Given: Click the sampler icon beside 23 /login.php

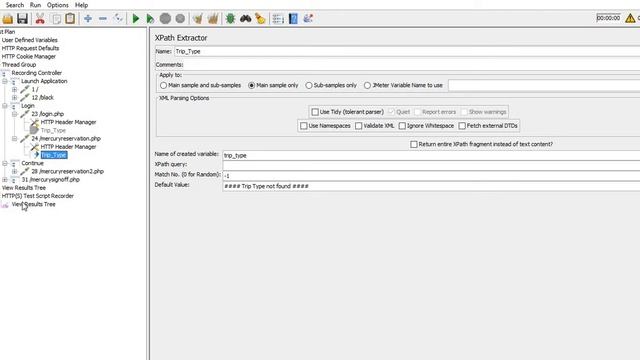Looking at the screenshot, I should [25, 114].
